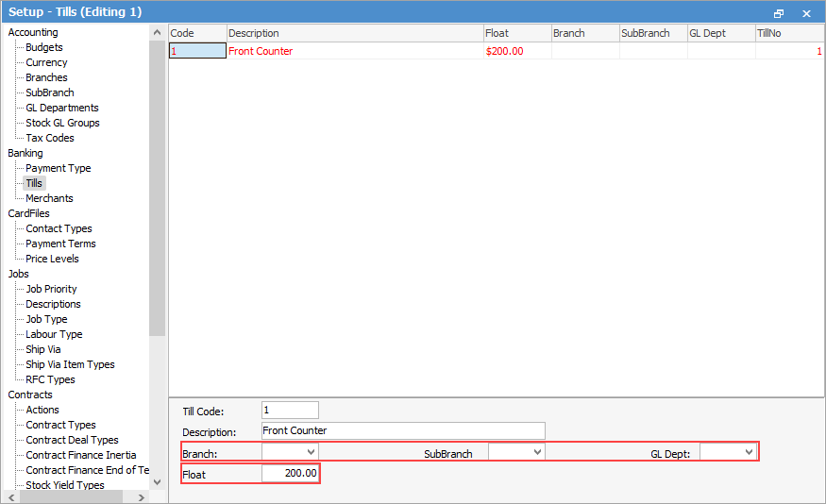Viewport: 826px width, 504px height.
Task: Select Branches in the setup tree
Action: [46, 77]
